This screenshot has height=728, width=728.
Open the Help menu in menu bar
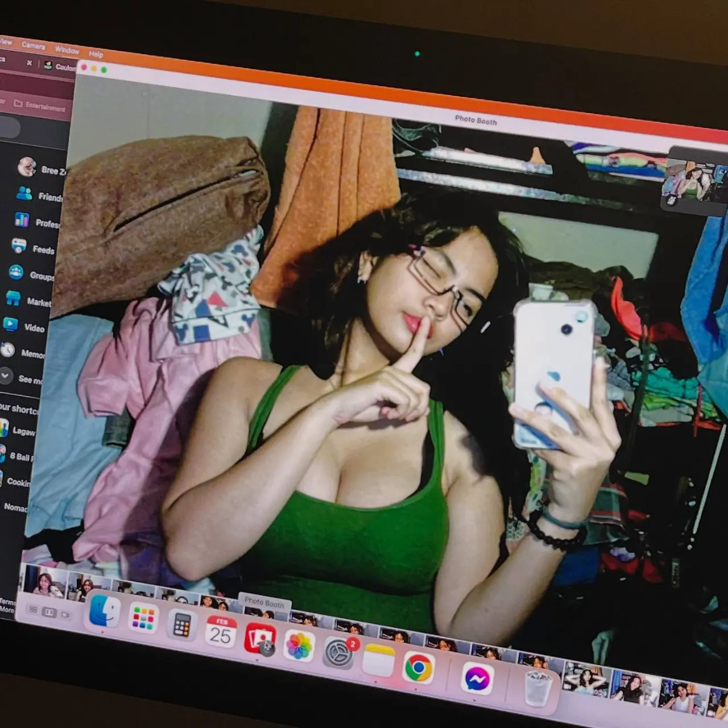[96, 54]
